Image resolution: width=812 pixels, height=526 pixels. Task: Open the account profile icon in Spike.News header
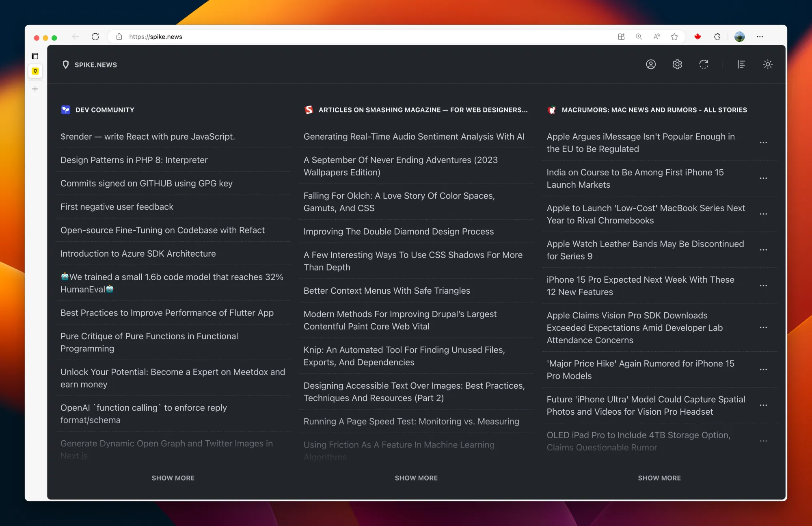click(x=651, y=65)
